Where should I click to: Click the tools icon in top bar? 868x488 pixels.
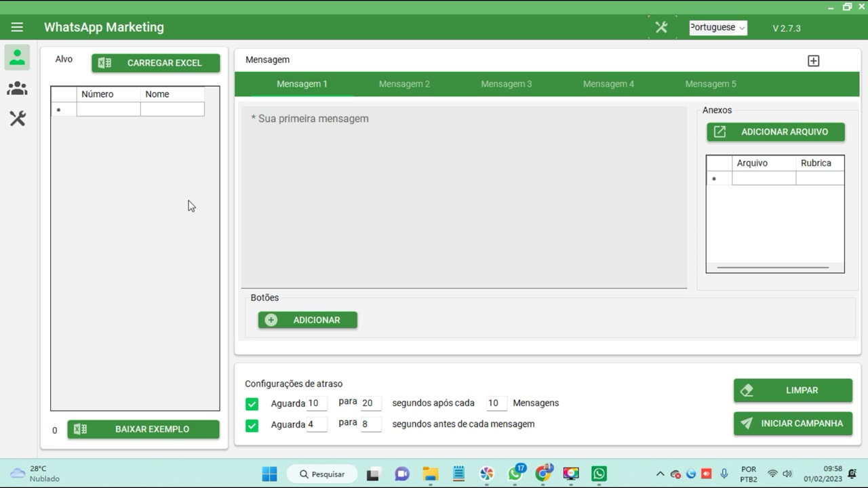pos(661,27)
